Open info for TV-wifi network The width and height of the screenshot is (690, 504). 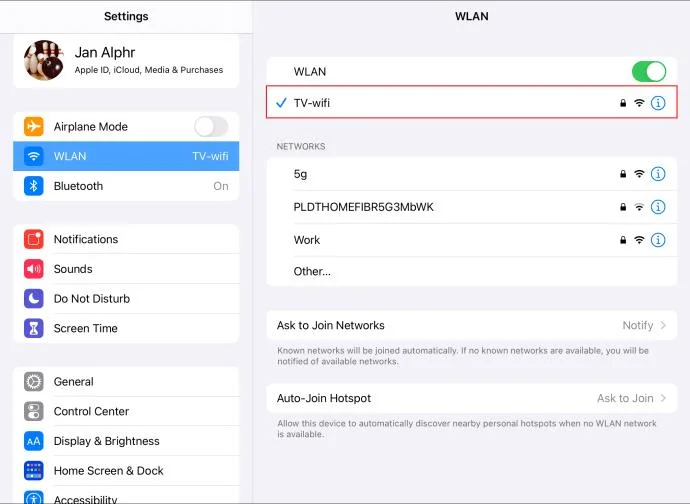[x=658, y=103]
